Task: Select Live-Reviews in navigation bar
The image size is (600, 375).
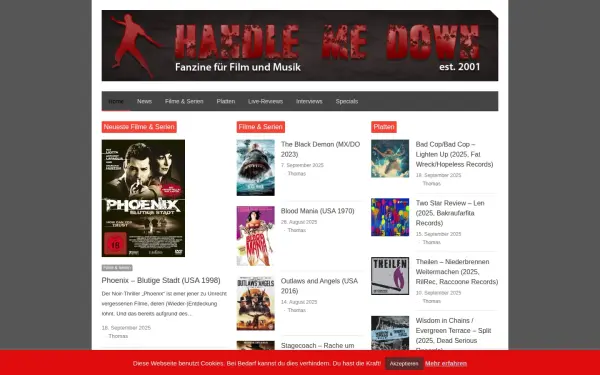Action: [265, 101]
